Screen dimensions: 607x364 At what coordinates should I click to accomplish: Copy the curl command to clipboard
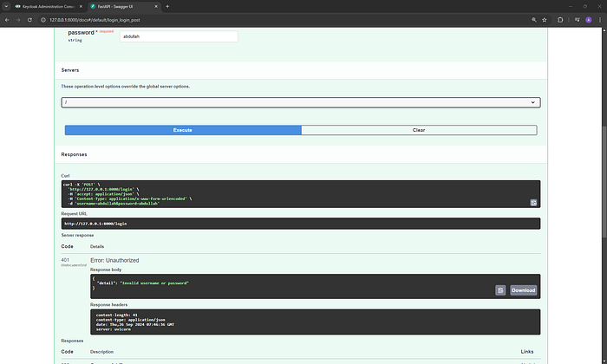click(533, 202)
